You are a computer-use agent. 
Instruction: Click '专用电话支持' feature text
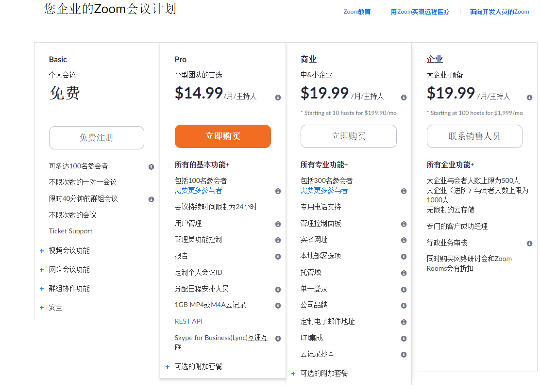pyautogui.click(x=321, y=207)
